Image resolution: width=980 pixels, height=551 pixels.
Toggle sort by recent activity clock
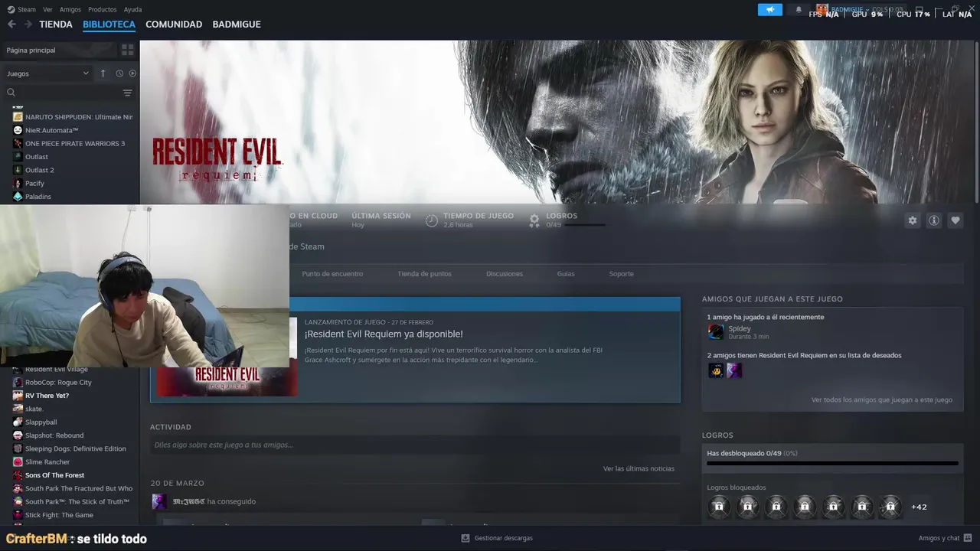119,73
